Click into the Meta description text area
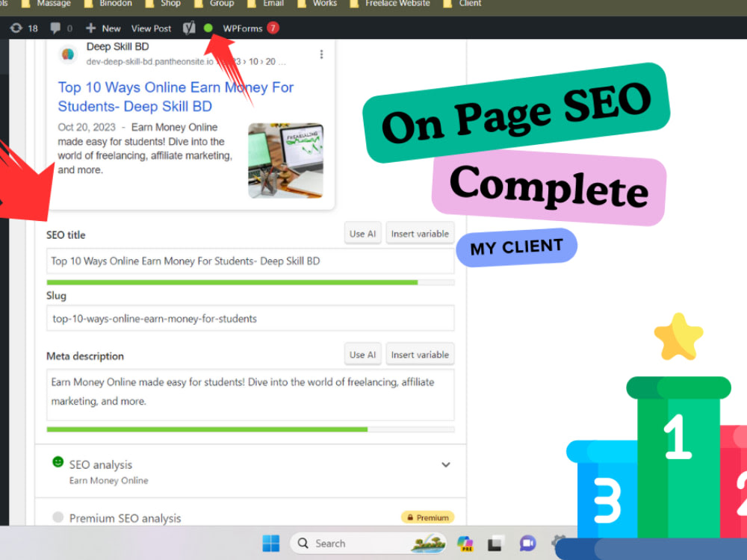This screenshot has width=747, height=560. click(250, 395)
